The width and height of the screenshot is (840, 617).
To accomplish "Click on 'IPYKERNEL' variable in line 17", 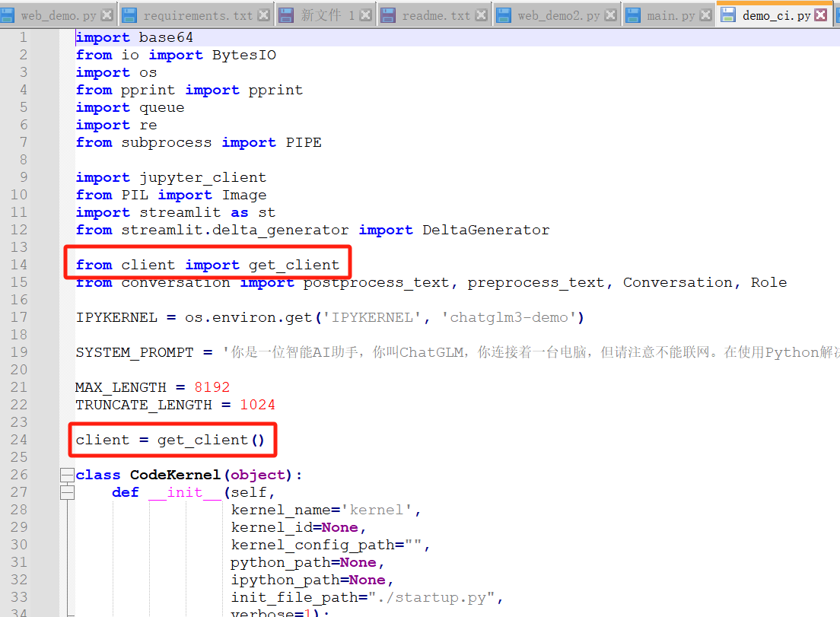I will coord(116,317).
